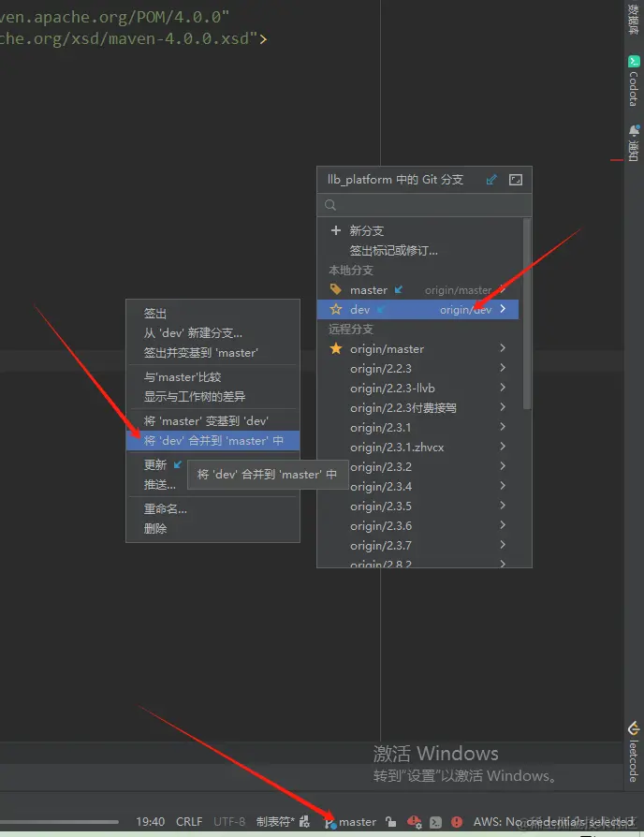Choose 推送... menu entry
The height and width of the screenshot is (837, 644).
click(157, 485)
